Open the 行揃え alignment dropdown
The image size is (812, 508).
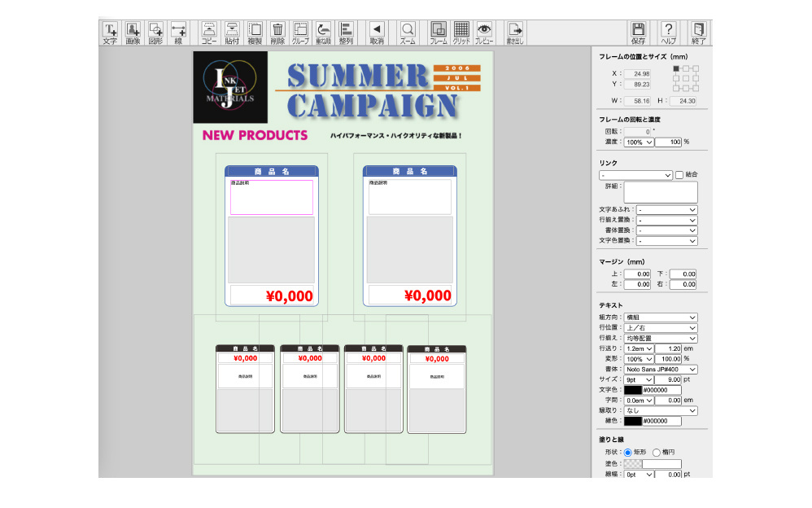(x=661, y=338)
